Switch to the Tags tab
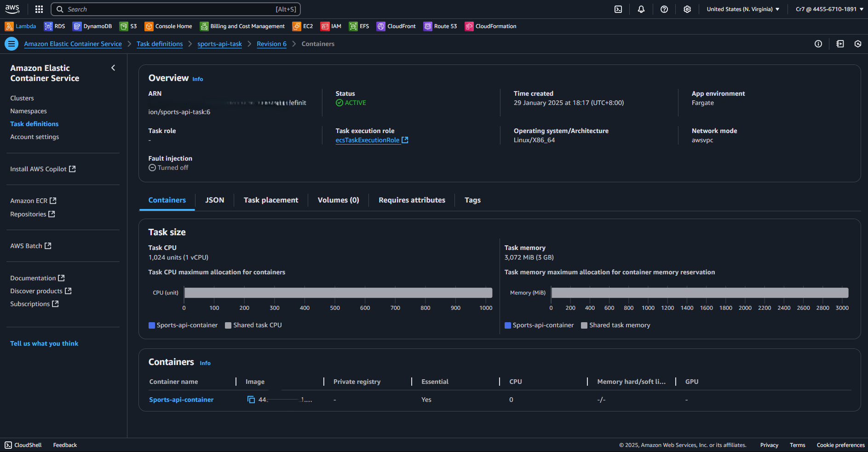This screenshot has height=452, width=868. pyautogui.click(x=472, y=200)
